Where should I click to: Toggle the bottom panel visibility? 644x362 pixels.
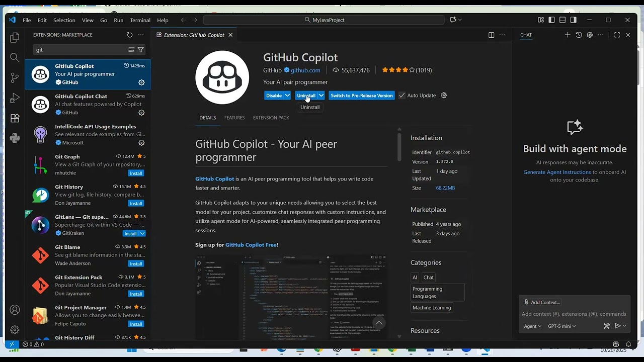click(562, 20)
